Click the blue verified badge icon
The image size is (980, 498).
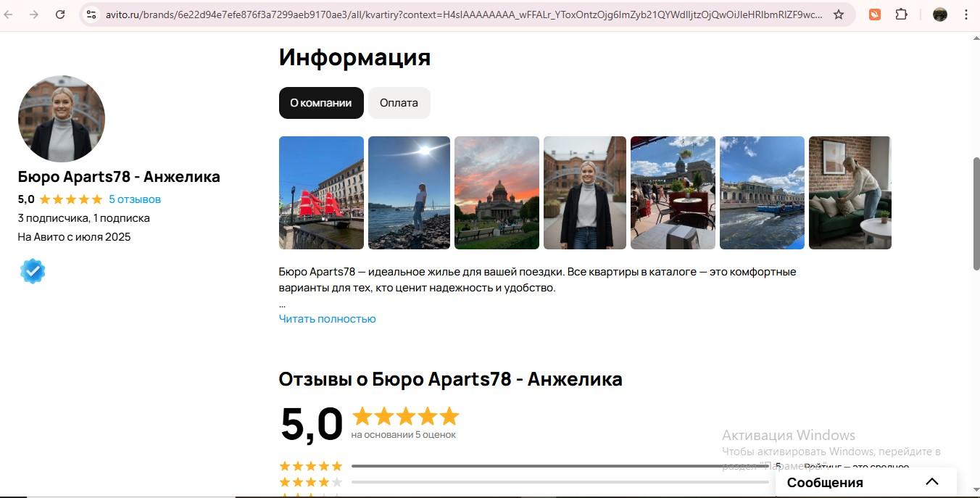click(33, 271)
